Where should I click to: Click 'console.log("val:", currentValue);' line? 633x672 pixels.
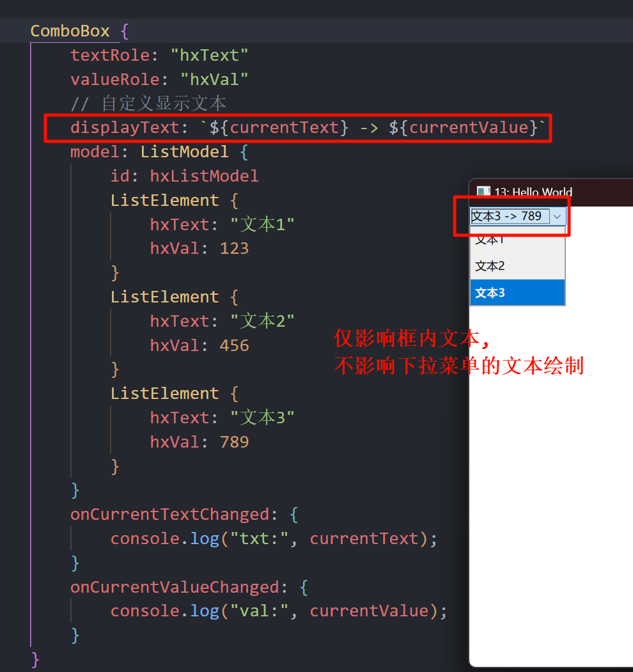point(279,611)
